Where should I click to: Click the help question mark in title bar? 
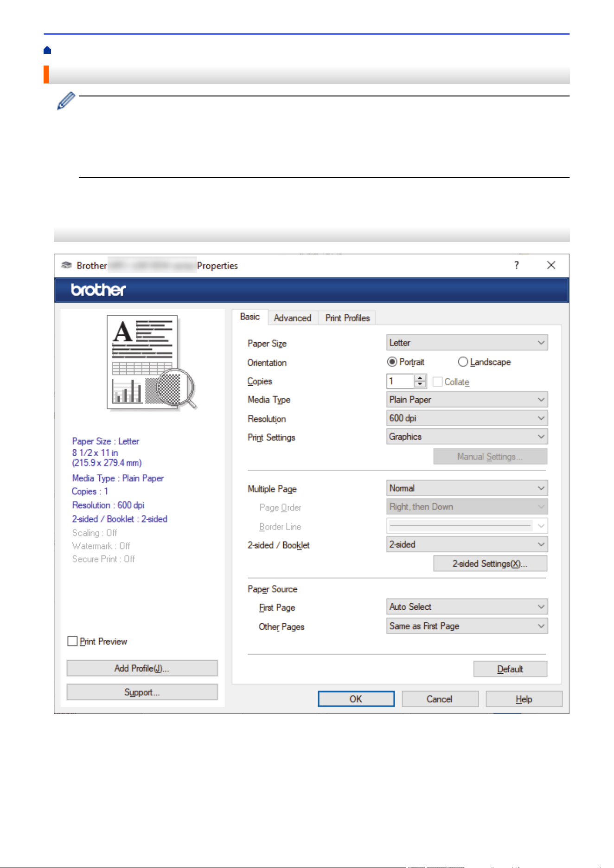[517, 265]
